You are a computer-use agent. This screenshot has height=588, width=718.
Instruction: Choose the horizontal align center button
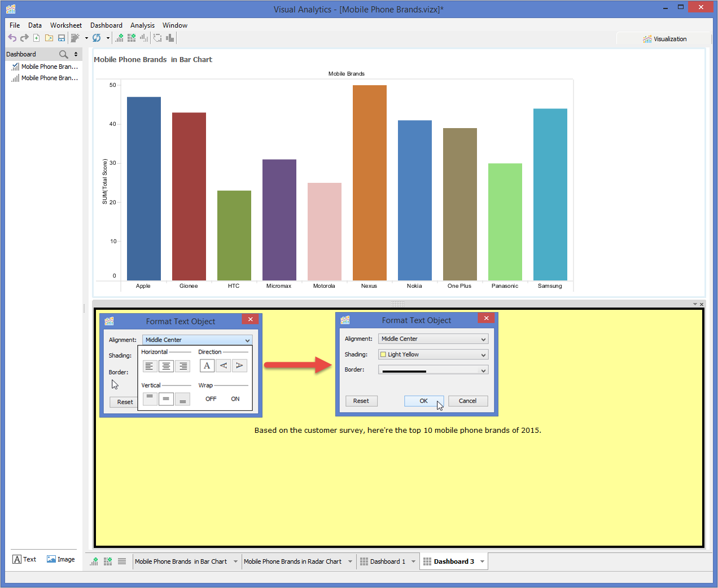(x=166, y=366)
